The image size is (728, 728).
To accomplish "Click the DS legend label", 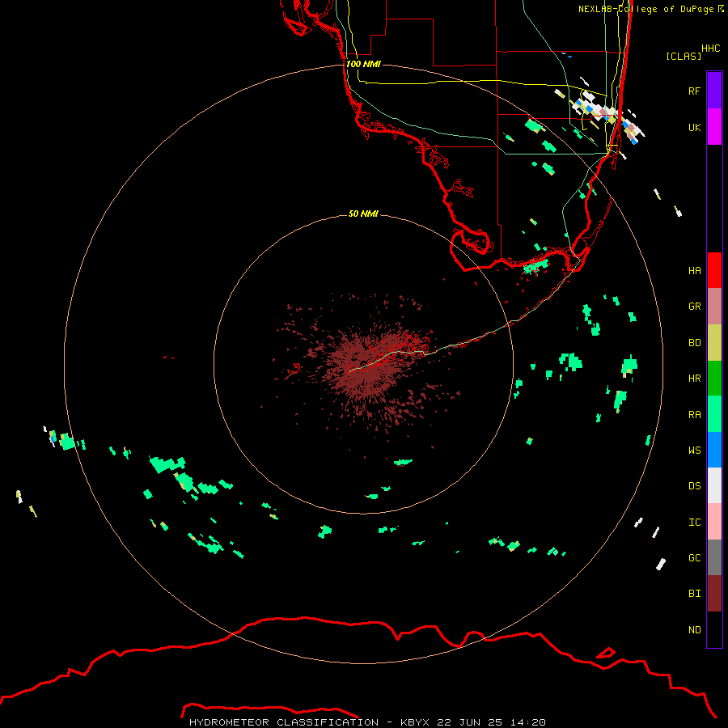I will point(694,486).
